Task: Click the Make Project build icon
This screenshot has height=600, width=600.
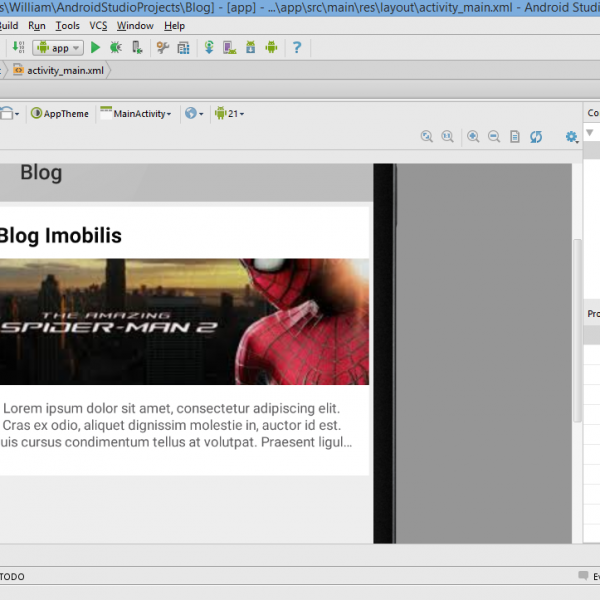Action: coord(18,47)
